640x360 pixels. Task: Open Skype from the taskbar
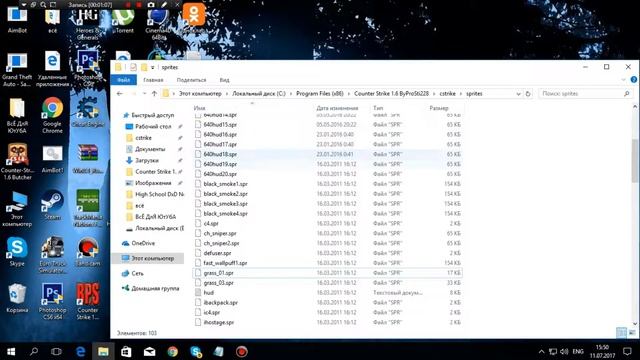click(196, 351)
